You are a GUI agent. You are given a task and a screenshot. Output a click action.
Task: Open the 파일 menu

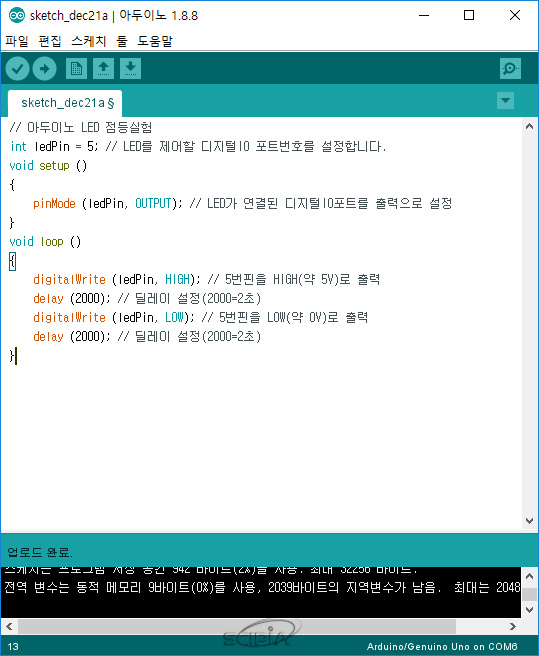(x=17, y=41)
